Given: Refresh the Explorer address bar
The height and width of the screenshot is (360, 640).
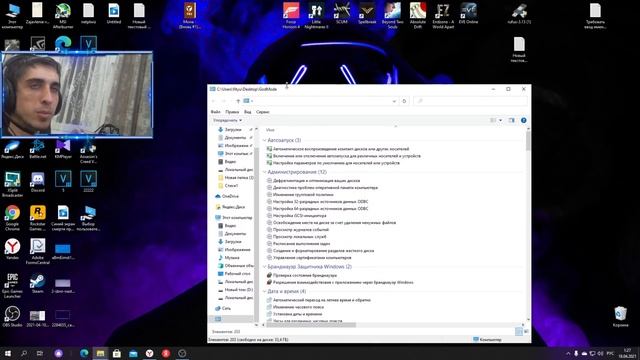Looking at the screenshot, I should (404, 101).
